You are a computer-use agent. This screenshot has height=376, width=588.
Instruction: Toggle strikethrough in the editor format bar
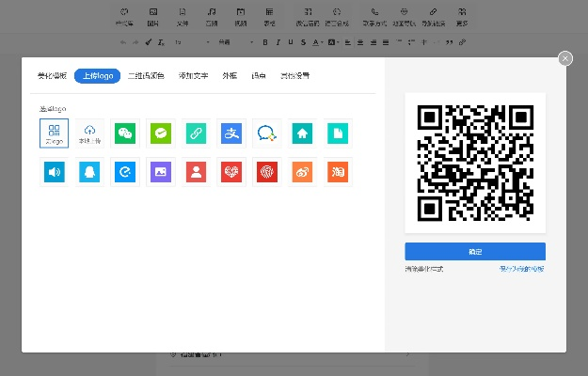303,42
